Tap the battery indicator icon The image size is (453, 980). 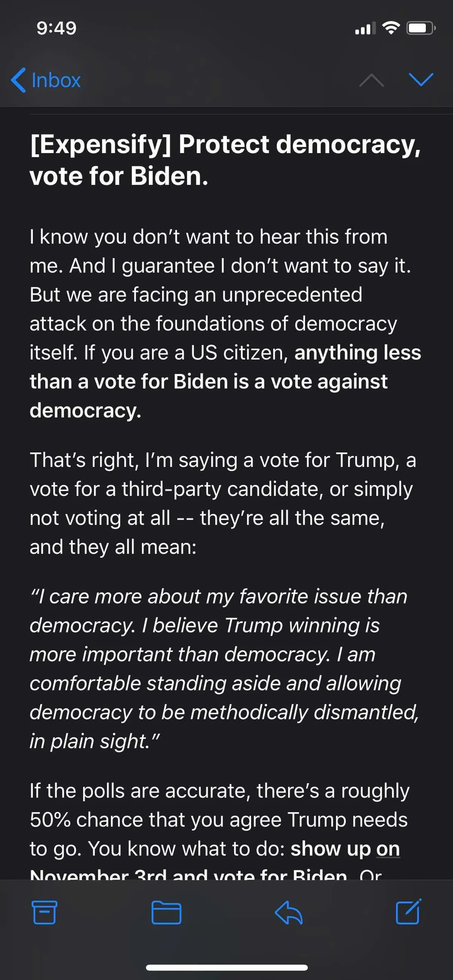pyautogui.click(x=421, y=28)
